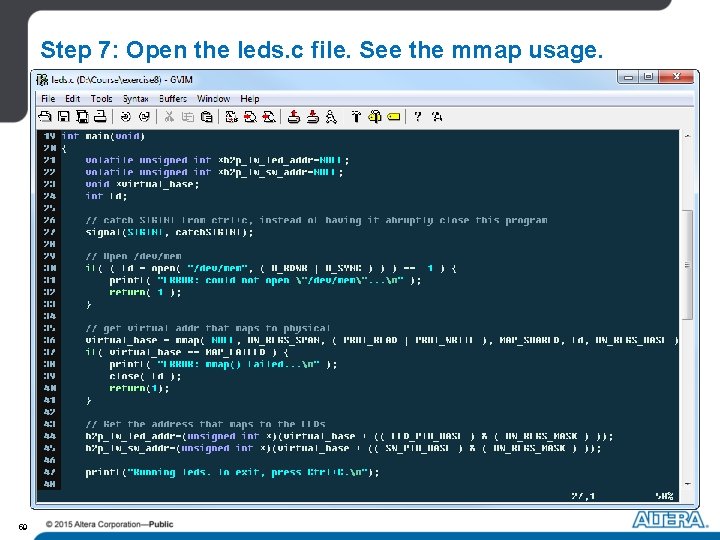Click the 'could not open /dev/mem' printf line
The width and height of the screenshot is (720, 540).
pyautogui.click(x=265, y=280)
